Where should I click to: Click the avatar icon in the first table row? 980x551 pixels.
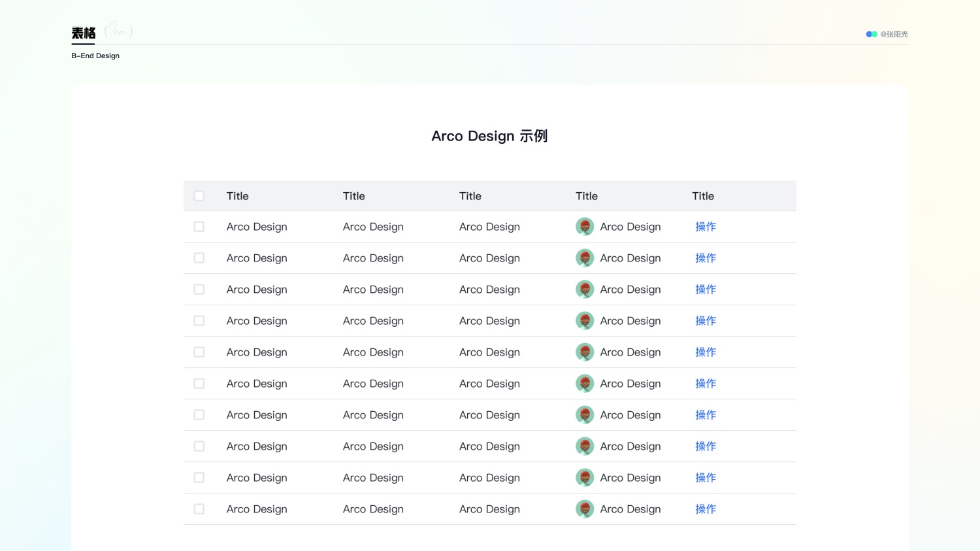(585, 227)
